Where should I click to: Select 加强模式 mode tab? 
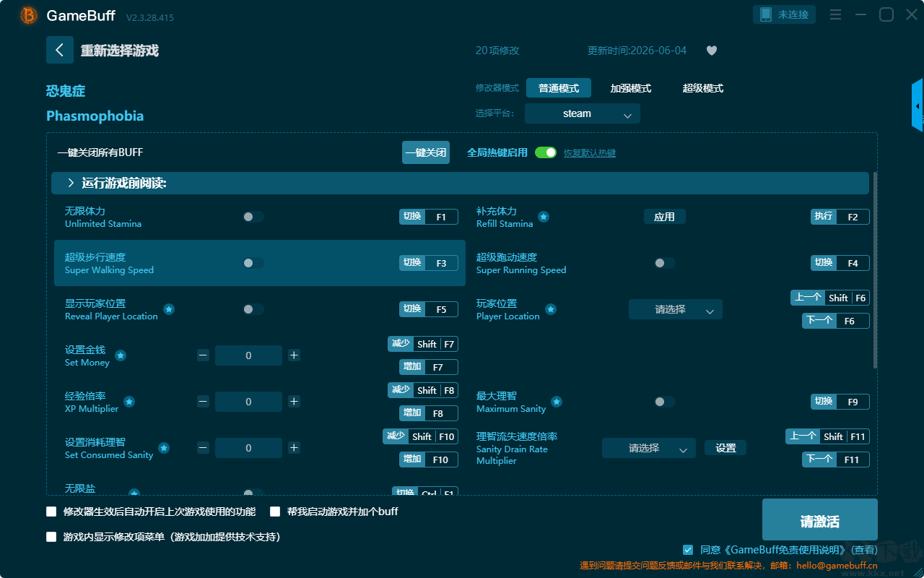[631, 88]
